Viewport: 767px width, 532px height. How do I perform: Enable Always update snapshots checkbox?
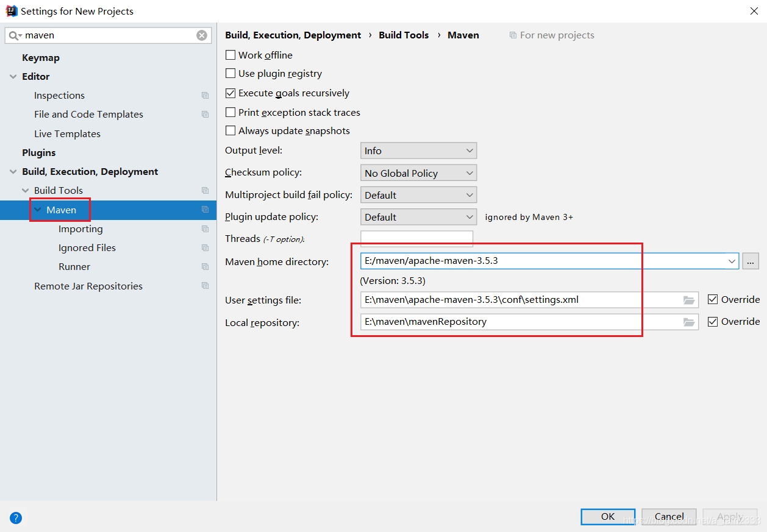pyautogui.click(x=230, y=130)
